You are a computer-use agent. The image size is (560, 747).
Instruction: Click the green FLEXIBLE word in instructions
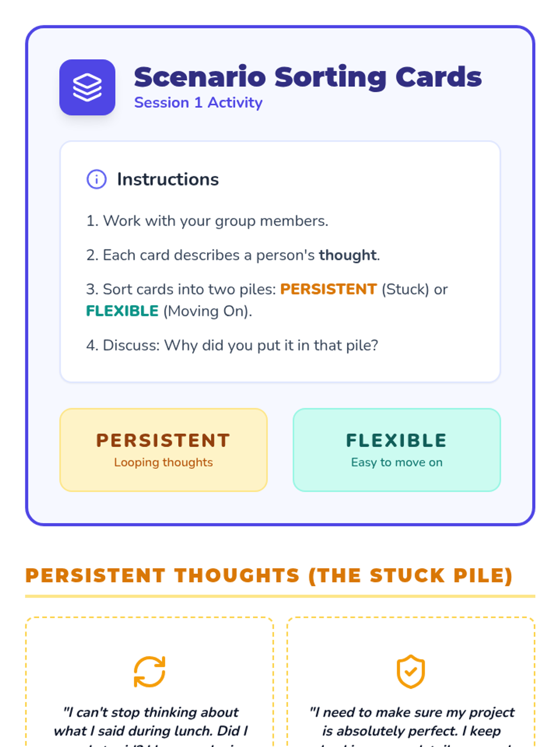(122, 311)
